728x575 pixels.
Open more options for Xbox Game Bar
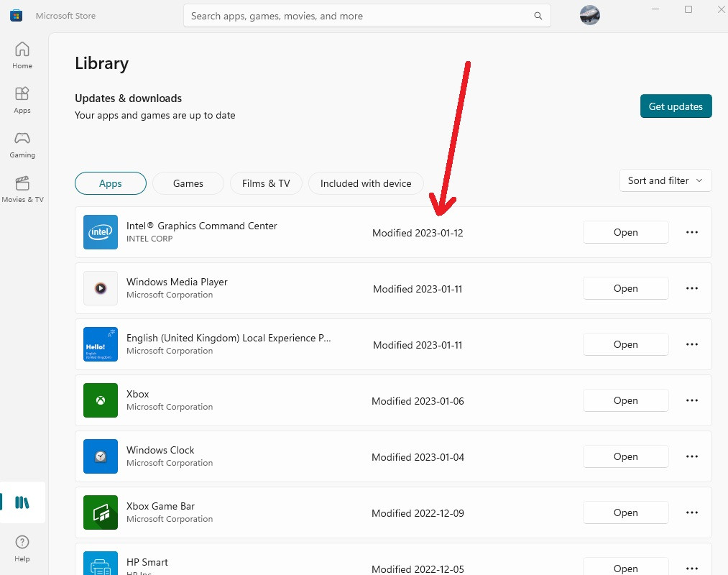pyautogui.click(x=692, y=512)
